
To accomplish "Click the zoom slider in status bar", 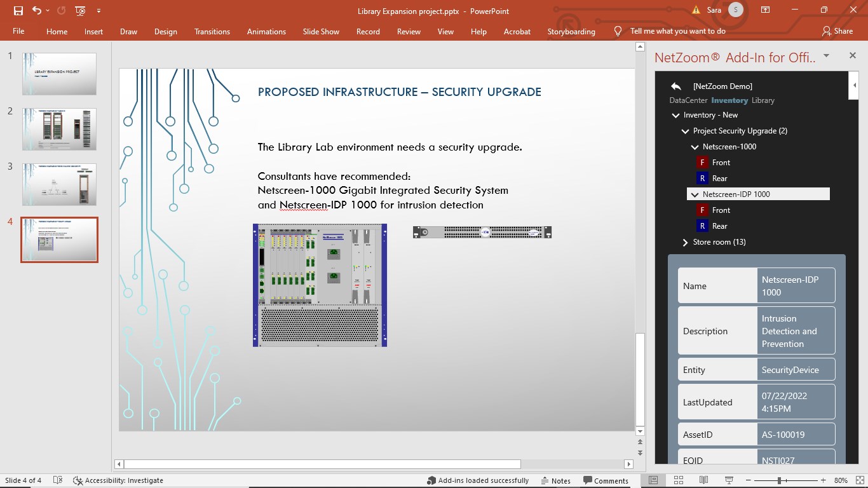I will pyautogui.click(x=779, y=480).
